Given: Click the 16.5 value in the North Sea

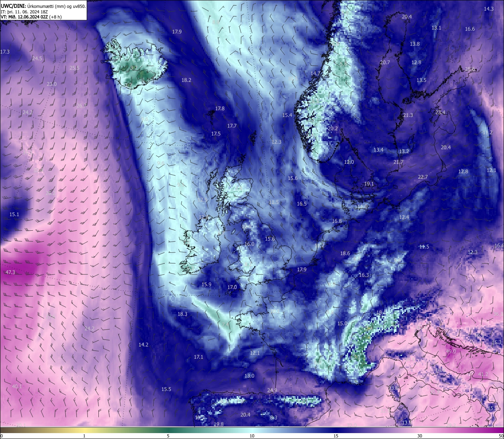Looking at the screenshot, I should 302,204.
